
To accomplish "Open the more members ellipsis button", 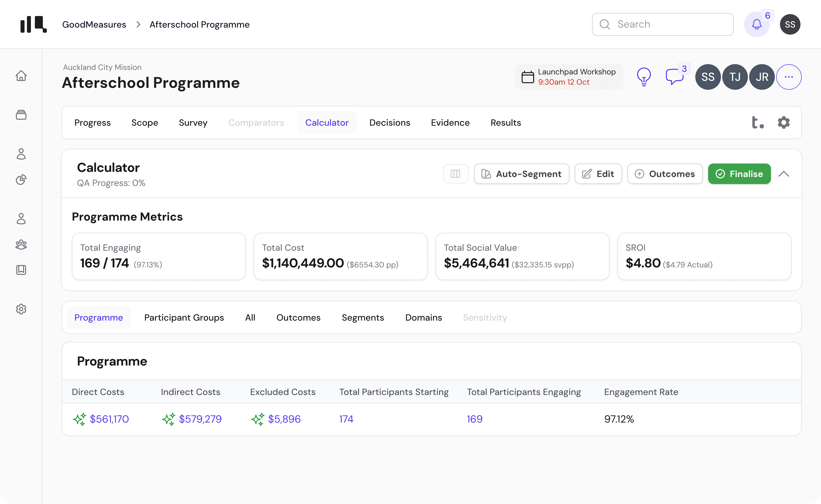I will point(789,77).
